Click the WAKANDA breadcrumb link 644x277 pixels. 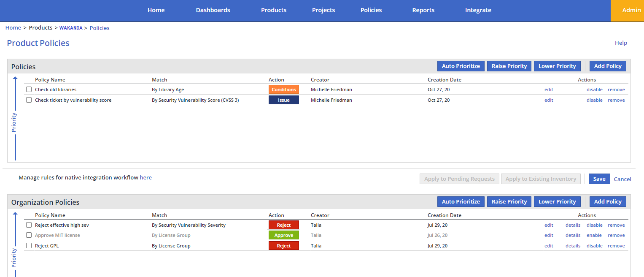point(71,28)
